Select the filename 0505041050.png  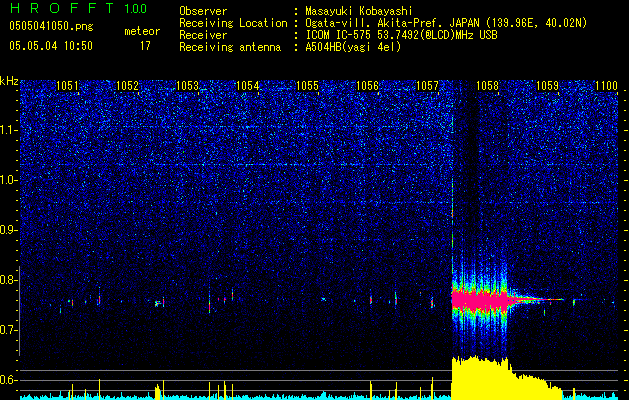[x=51, y=27]
